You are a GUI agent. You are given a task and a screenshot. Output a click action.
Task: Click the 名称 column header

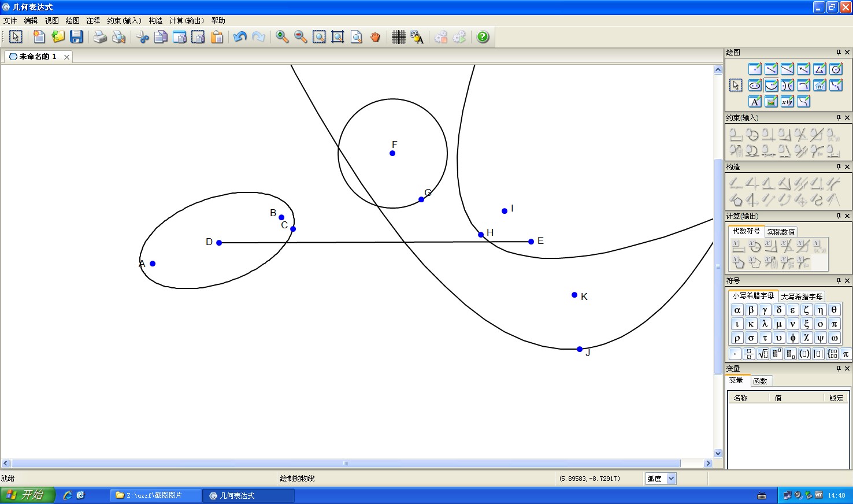[748, 398]
